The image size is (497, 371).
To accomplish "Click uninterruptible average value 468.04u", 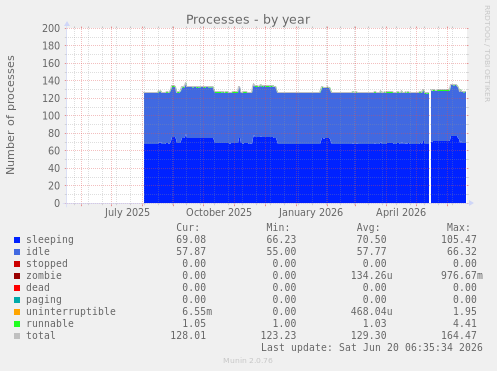I will pos(371,312).
